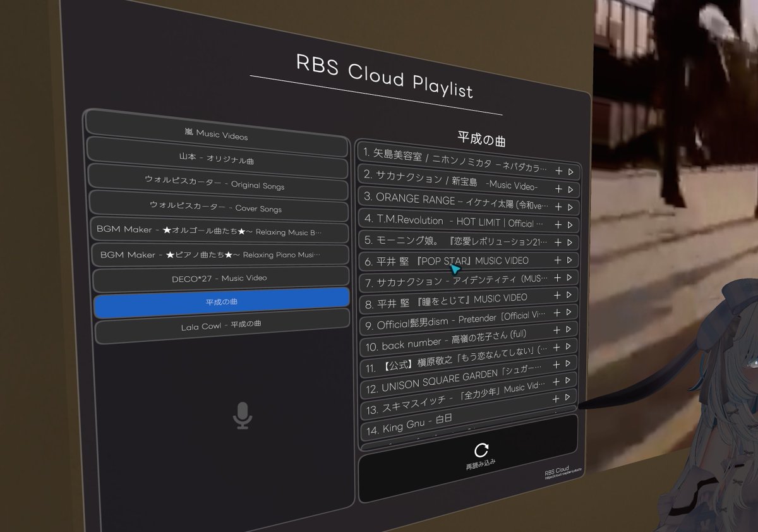Screen dimensions: 758x532
Task: Play 矢島美容室 ニホンノミカタ with its triangle icon
Action: tap(570, 171)
